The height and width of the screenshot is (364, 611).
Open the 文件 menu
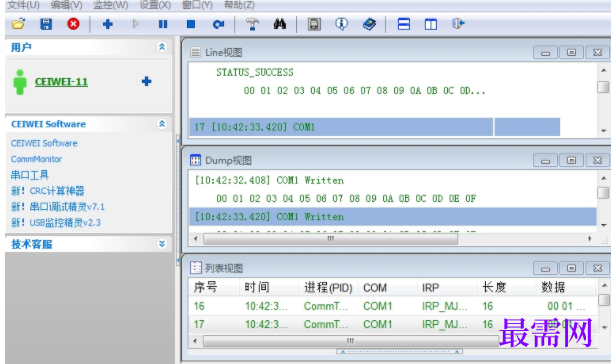tap(23, 5)
